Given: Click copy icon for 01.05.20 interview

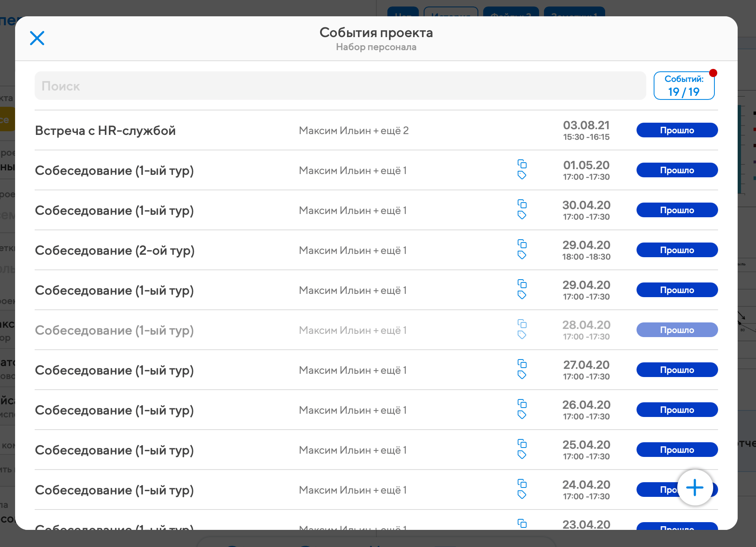Looking at the screenshot, I should (x=522, y=164).
